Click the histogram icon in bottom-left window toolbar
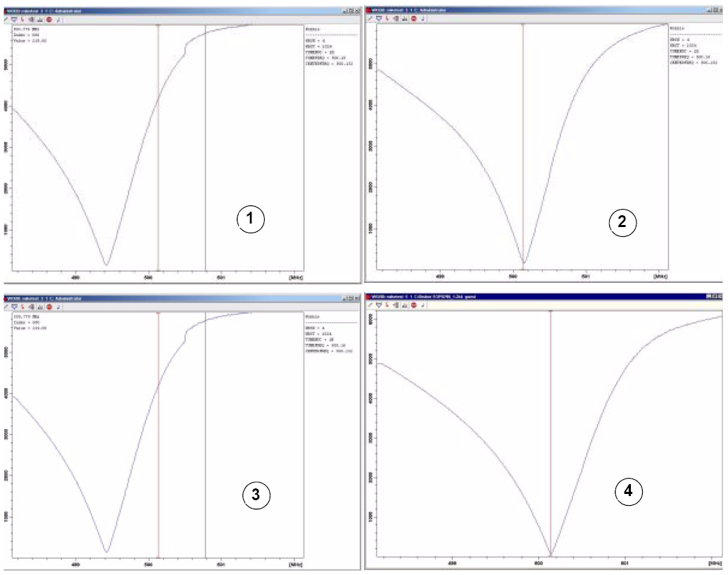Image resolution: width=728 pixels, height=575 pixels. 40,307
